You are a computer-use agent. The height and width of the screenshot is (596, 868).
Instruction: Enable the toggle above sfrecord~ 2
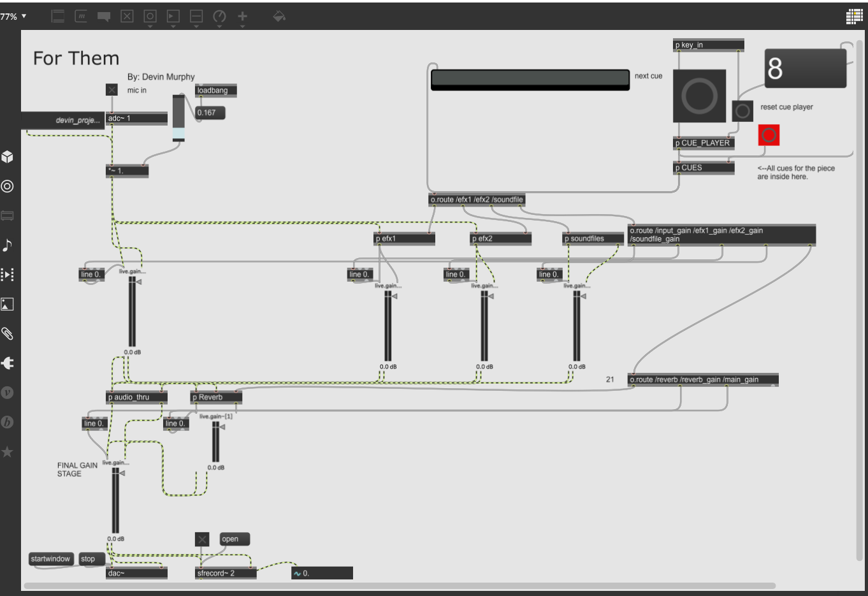click(x=202, y=540)
